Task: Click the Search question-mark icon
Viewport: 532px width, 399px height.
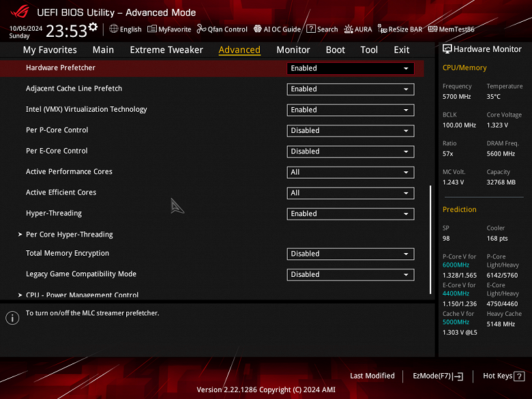Action: pyautogui.click(x=311, y=29)
